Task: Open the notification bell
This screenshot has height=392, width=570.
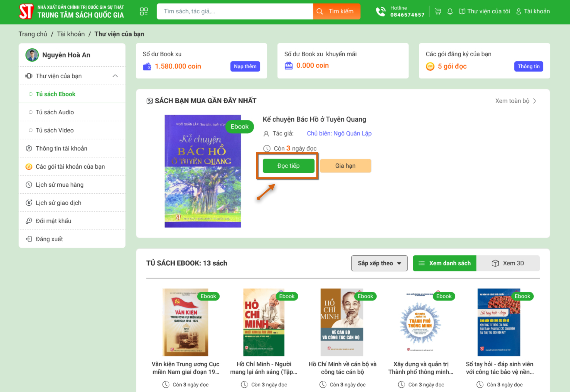Action: 450,11
